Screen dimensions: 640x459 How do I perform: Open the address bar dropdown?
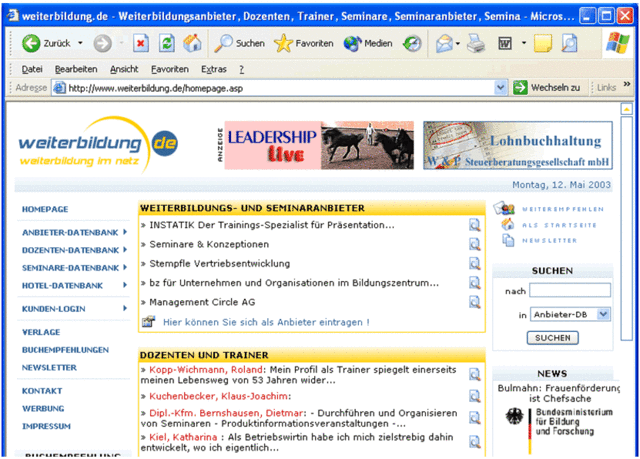500,87
